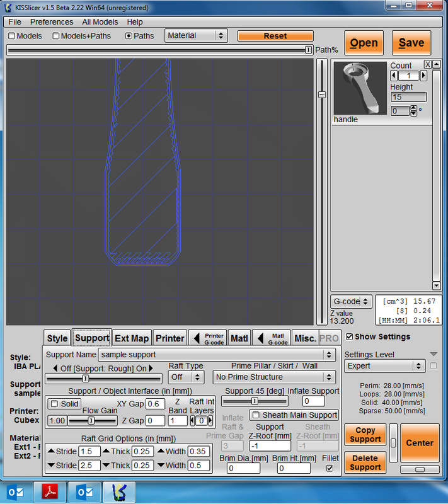Open the Prime Pillar structure dropdown

(274, 377)
